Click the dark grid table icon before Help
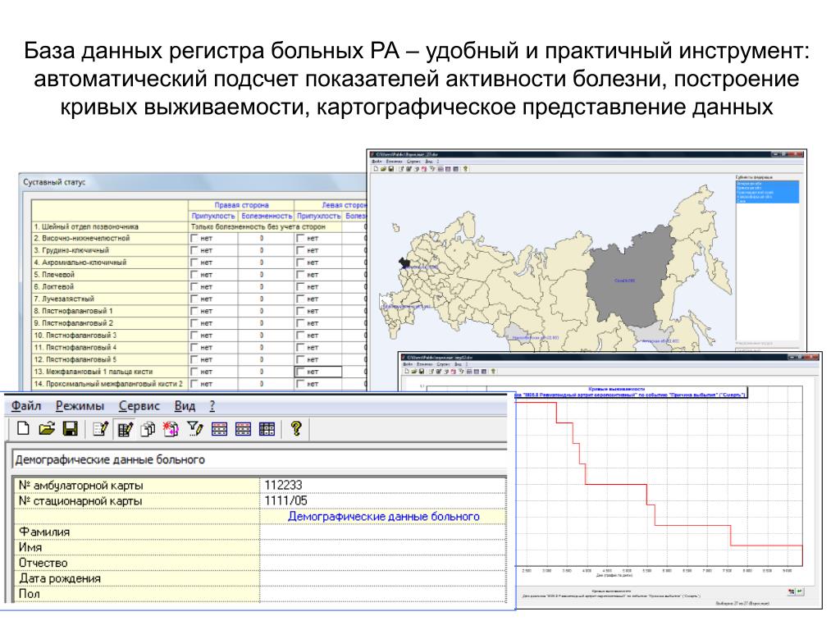 point(267,428)
